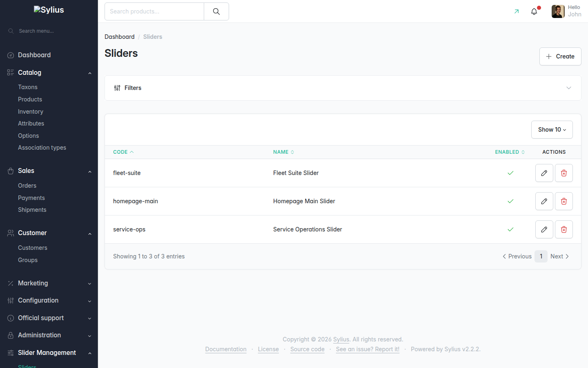Open the Documentation footer link

tap(226, 349)
